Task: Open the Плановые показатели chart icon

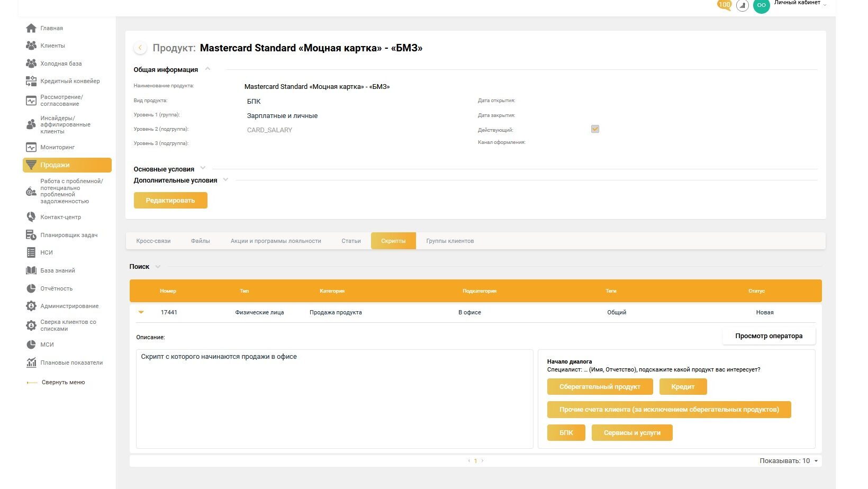Action: point(31,363)
